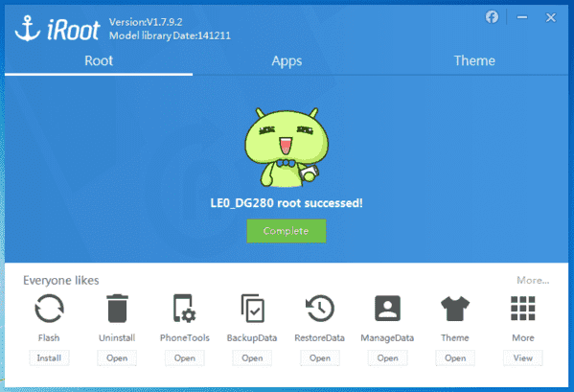Click the More grid icon
This screenshot has height=392, width=574.
pyautogui.click(x=523, y=309)
